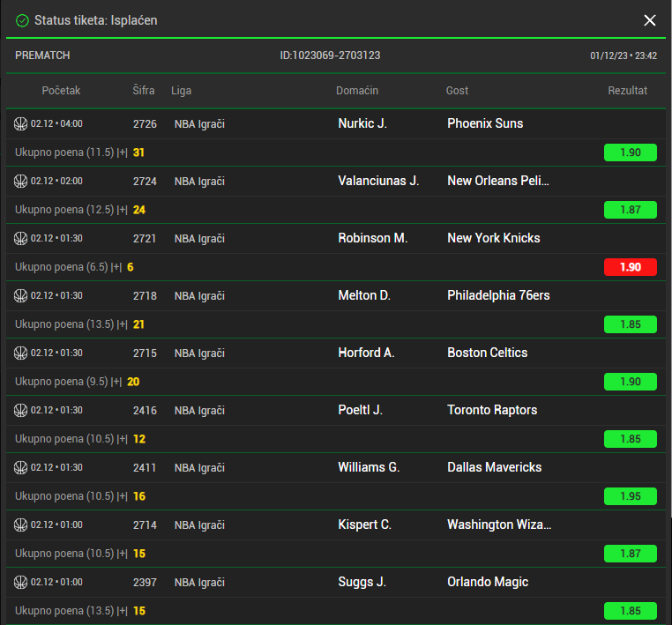Screen dimensions: 672x625
Task: Click basketball icon in Melton D. row
Action: click(x=20, y=295)
